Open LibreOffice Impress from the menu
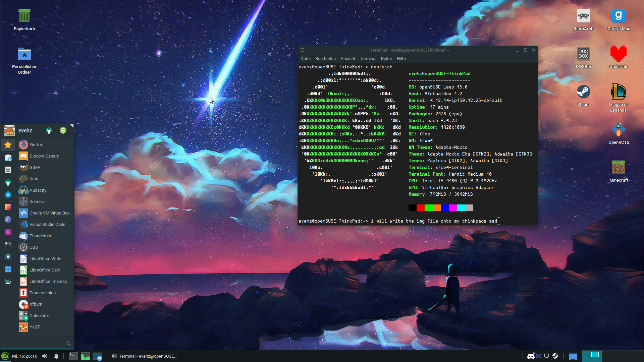This screenshot has height=362, width=644. click(x=45, y=281)
